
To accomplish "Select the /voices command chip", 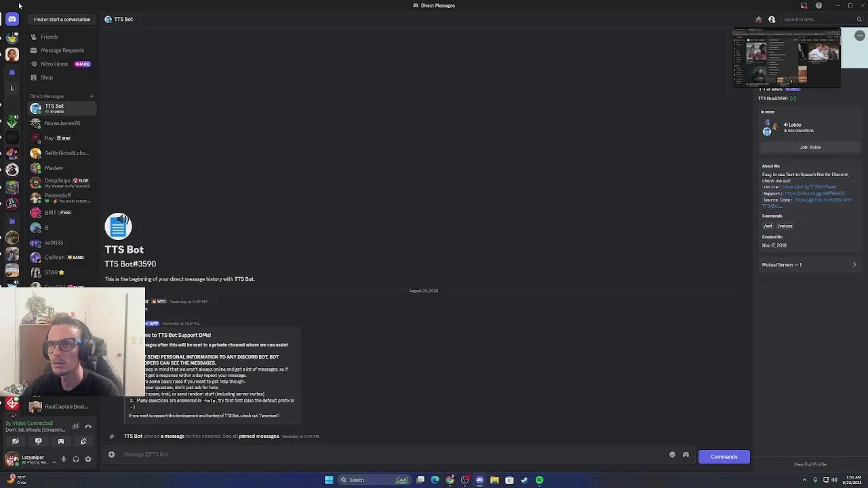I will pos(785,226).
